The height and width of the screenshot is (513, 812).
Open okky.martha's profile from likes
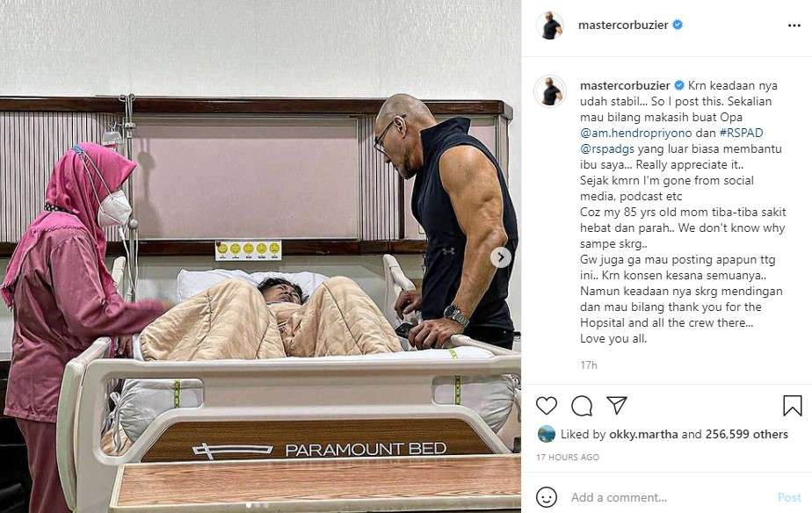(643, 434)
